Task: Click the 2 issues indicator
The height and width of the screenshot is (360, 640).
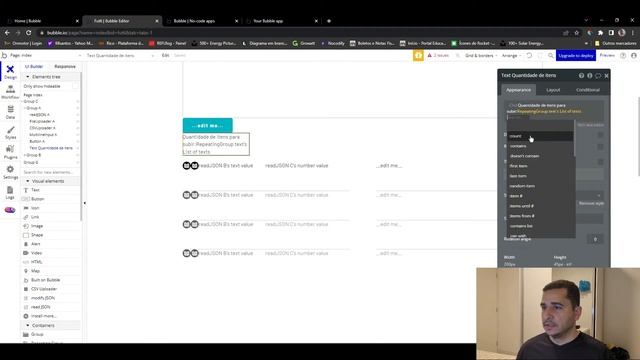Action: [438, 55]
